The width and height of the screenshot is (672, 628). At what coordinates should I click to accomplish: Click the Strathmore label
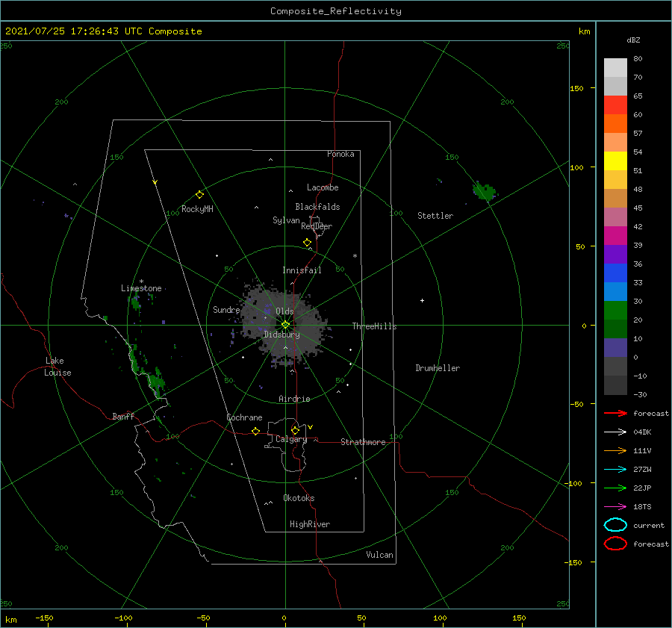point(363,442)
